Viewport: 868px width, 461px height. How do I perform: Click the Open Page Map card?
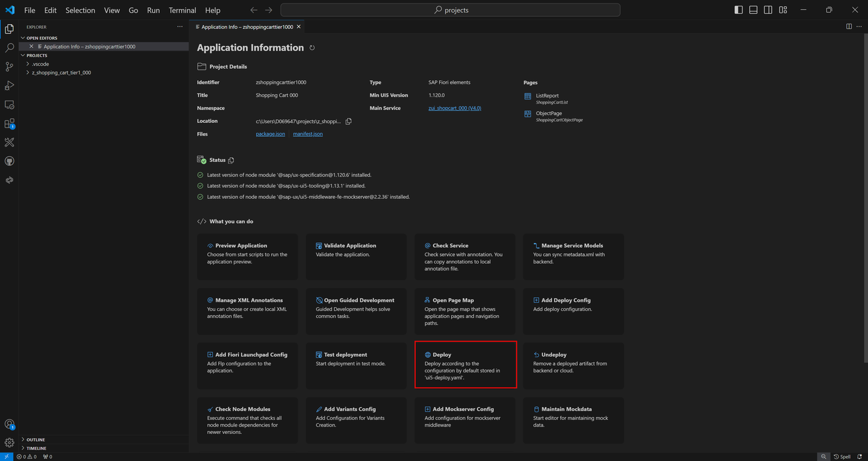(x=465, y=311)
